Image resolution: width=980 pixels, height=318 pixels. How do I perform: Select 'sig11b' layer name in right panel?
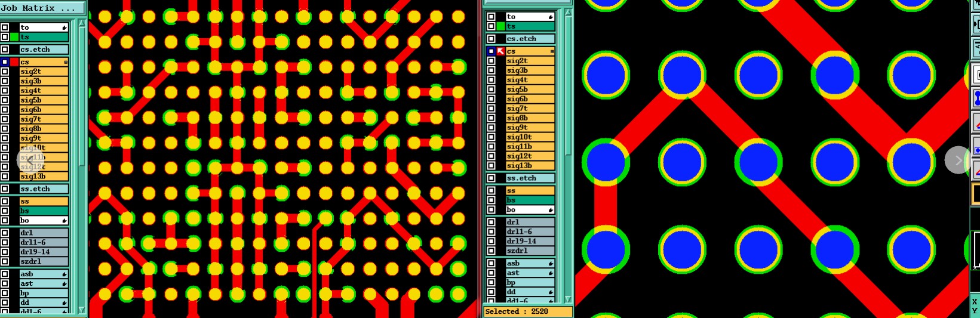coord(530,147)
